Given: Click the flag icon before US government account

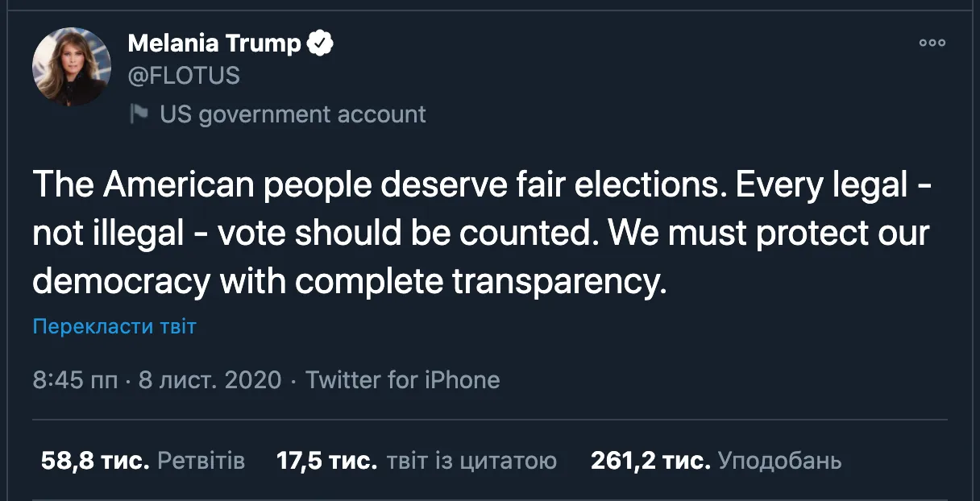Looking at the screenshot, I should coord(138,114).
